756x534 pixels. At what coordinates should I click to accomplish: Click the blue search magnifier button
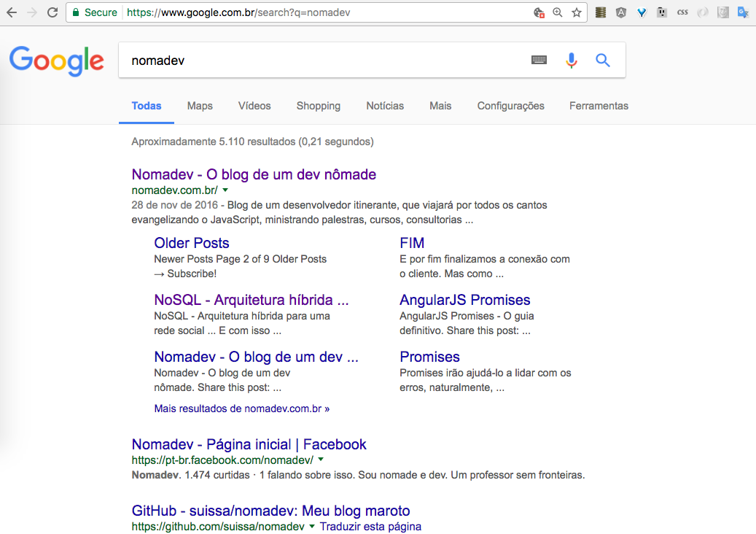click(603, 61)
